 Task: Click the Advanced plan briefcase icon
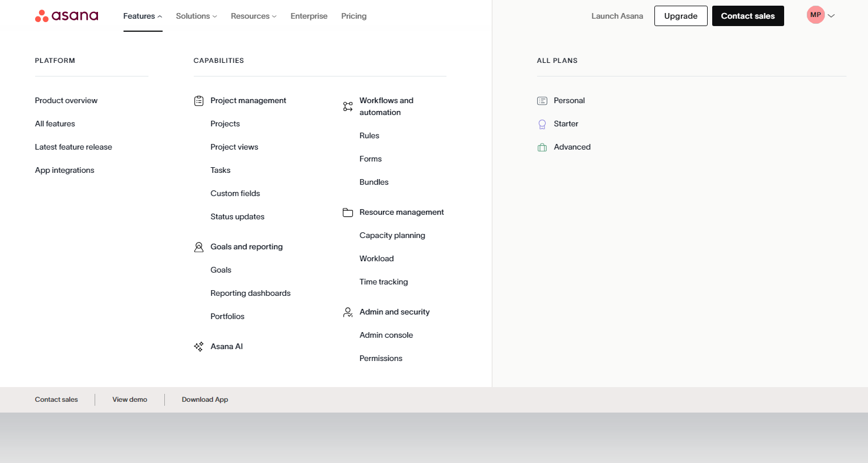point(542,147)
